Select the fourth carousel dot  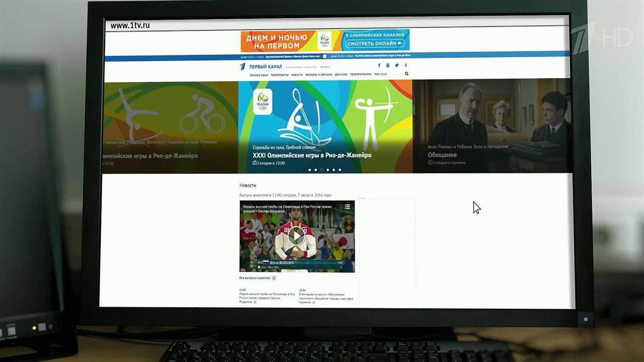click(x=328, y=170)
